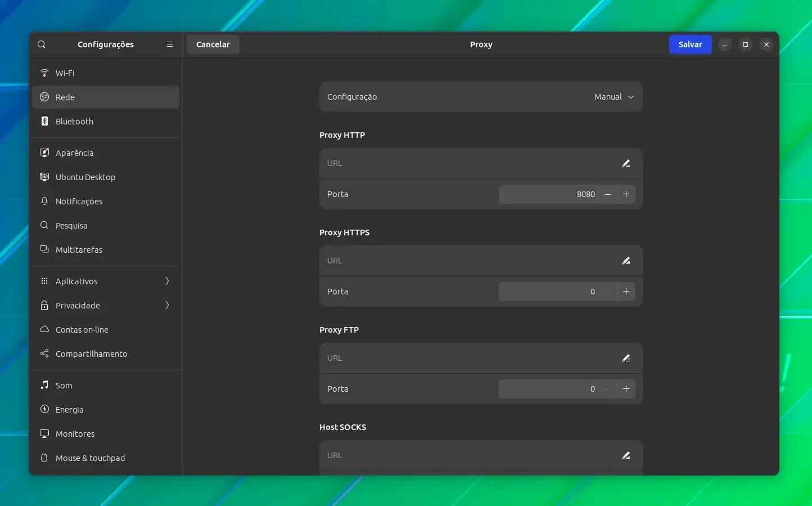Click the Mouse & touchpad icon
The image size is (812, 506).
coord(44,458)
